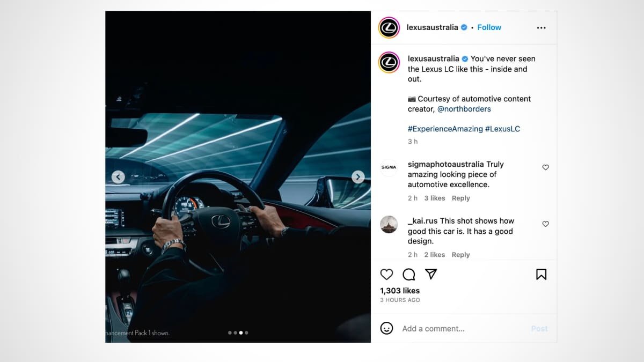Screen dimensions: 644x362
Task: Reply to the sigmaphotoaustralia comment
Action: tap(460, 198)
